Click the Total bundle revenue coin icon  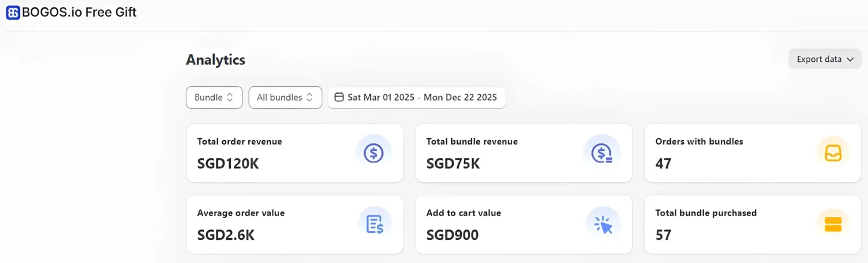pyautogui.click(x=602, y=153)
